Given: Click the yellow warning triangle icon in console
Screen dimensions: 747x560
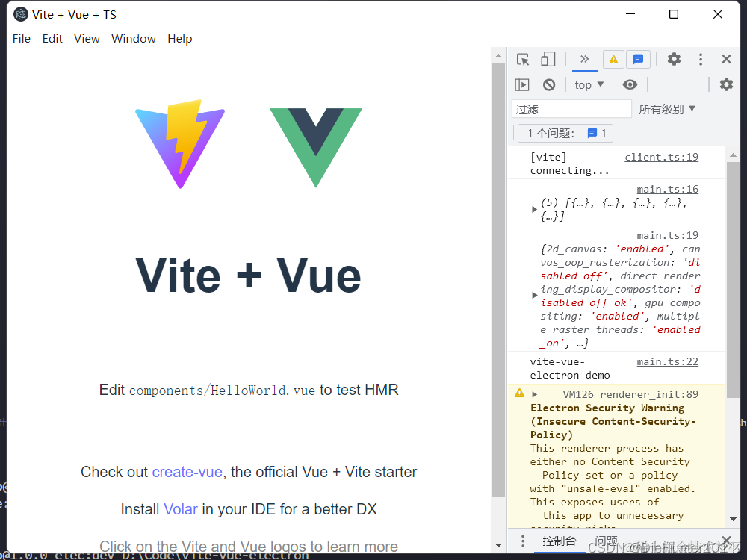Looking at the screenshot, I should 519,393.
